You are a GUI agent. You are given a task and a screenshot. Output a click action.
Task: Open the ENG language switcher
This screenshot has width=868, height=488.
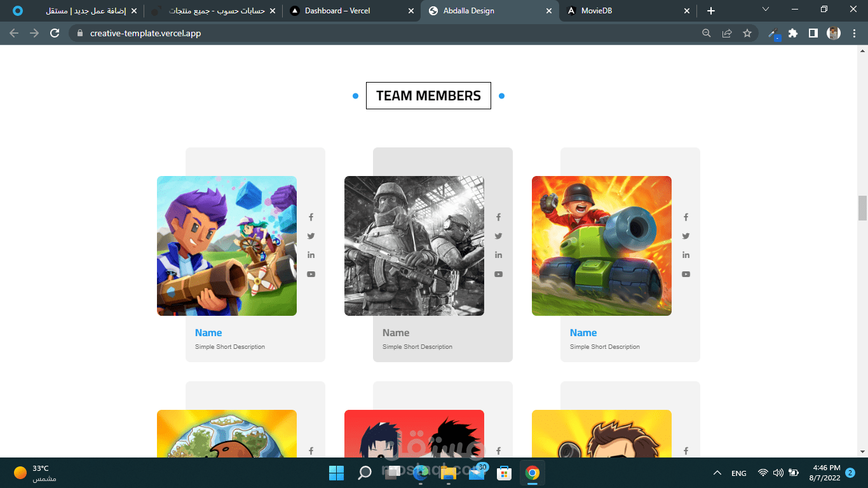[739, 473]
